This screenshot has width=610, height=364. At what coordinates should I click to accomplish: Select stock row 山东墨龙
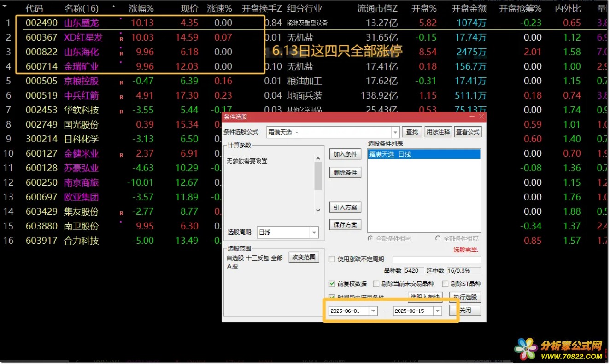pyautogui.click(x=305, y=23)
